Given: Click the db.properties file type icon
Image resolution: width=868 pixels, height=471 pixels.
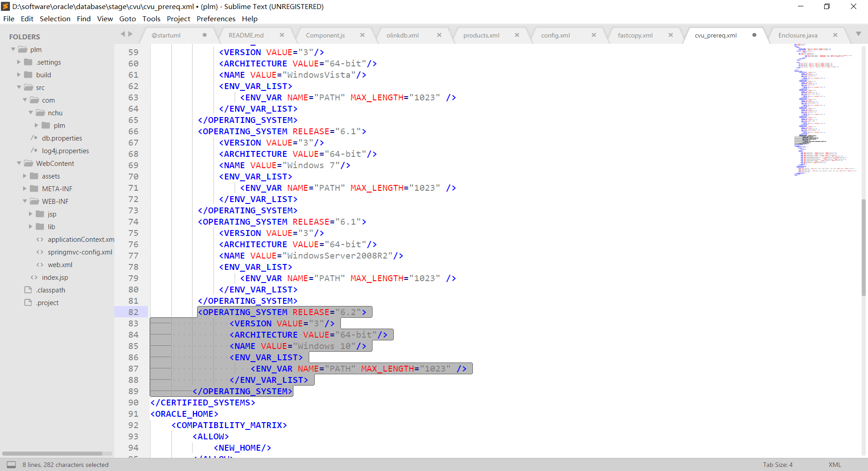Looking at the screenshot, I should (34, 138).
